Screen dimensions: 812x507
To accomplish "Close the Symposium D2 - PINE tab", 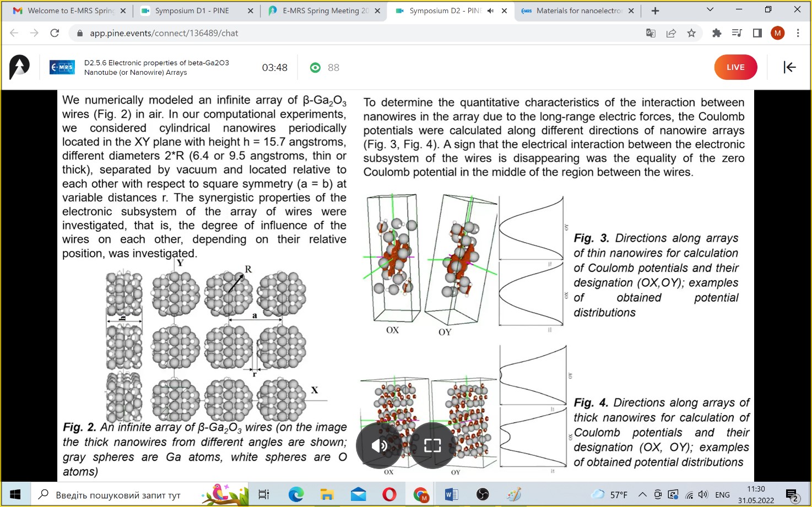I will pyautogui.click(x=504, y=10).
